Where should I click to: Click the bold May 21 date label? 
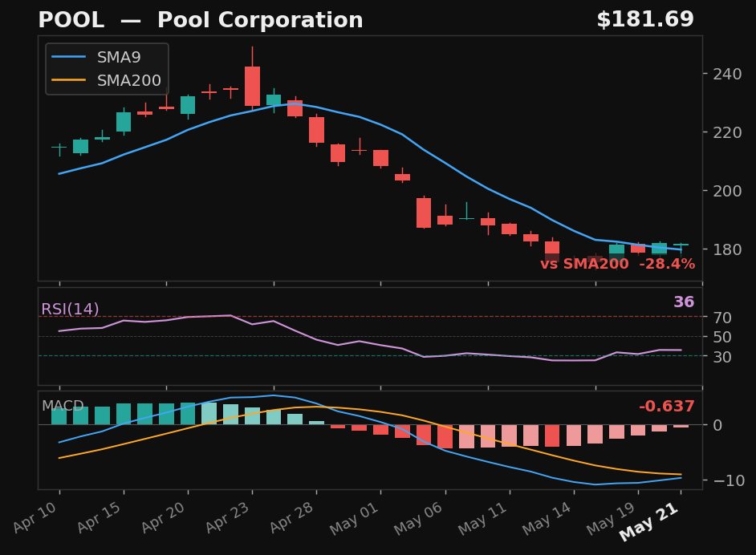(x=649, y=521)
